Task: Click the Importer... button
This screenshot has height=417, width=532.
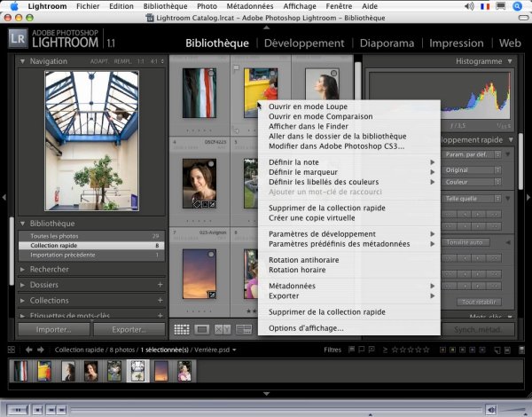Action: (x=53, y=330)
